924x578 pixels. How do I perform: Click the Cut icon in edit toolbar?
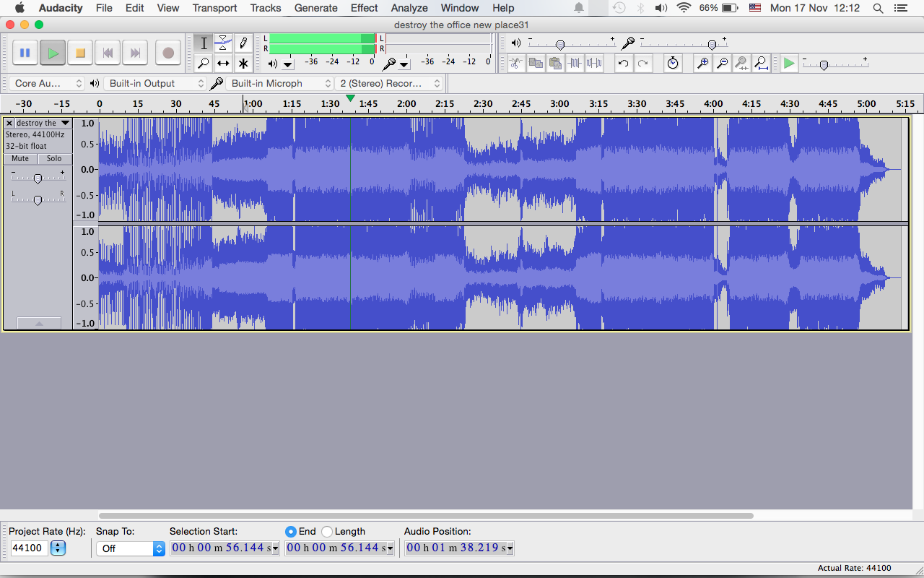pyautogui.click(x=516, y=63)
